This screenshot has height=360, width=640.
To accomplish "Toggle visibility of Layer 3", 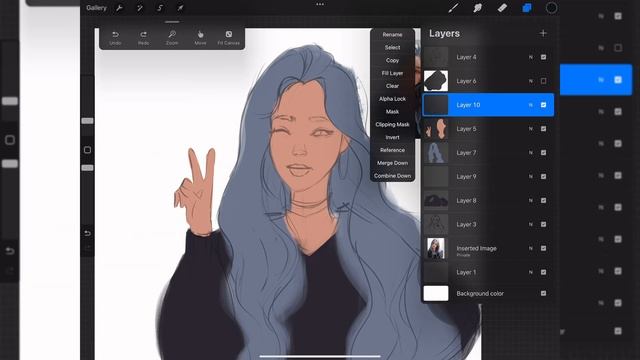I will coord(543,224).
